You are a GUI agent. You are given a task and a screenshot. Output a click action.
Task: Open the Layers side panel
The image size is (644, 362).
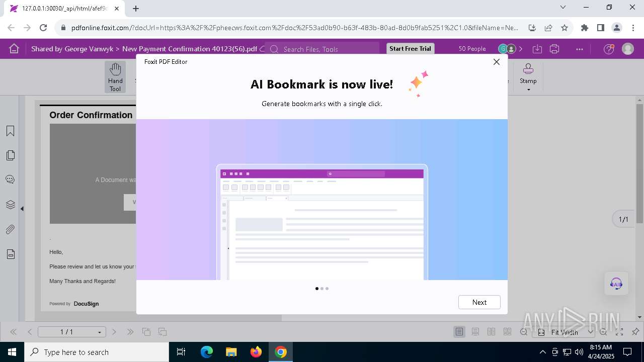tap(10, 205)
